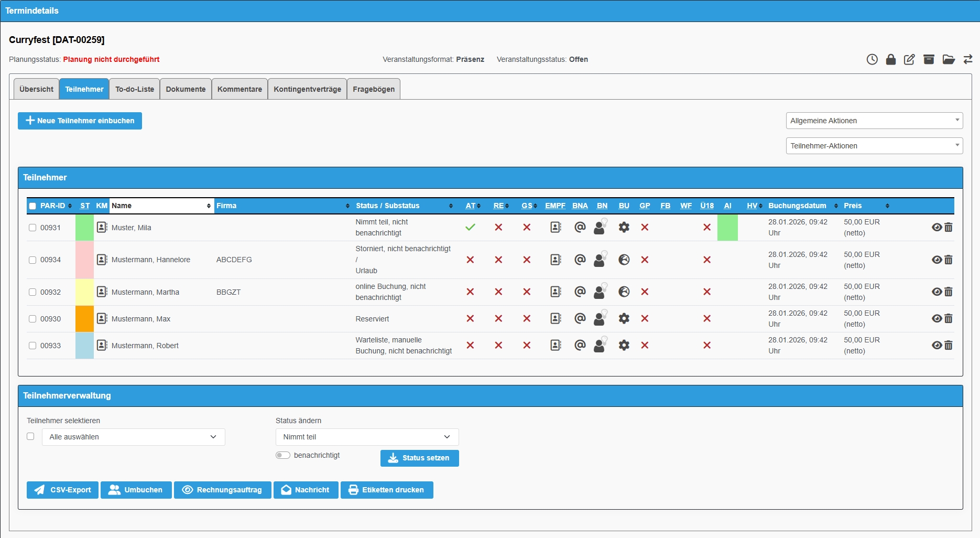This screenshot has height=538, width=980.
Task: Click orange status color cell for 00930
Action: click(x=84, y=319)
